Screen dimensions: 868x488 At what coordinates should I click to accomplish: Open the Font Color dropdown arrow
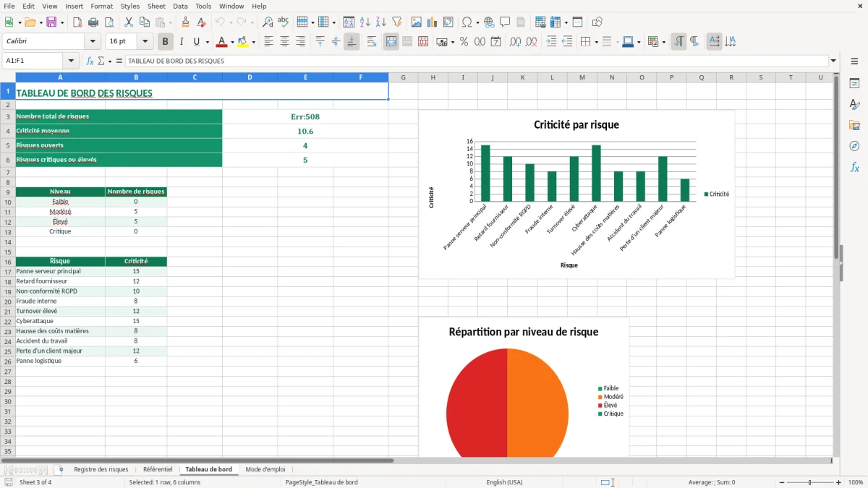coord(231,42)
